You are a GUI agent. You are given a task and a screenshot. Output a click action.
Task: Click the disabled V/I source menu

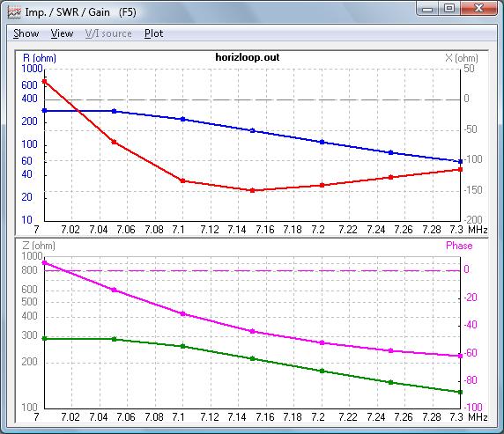point(108,33)
